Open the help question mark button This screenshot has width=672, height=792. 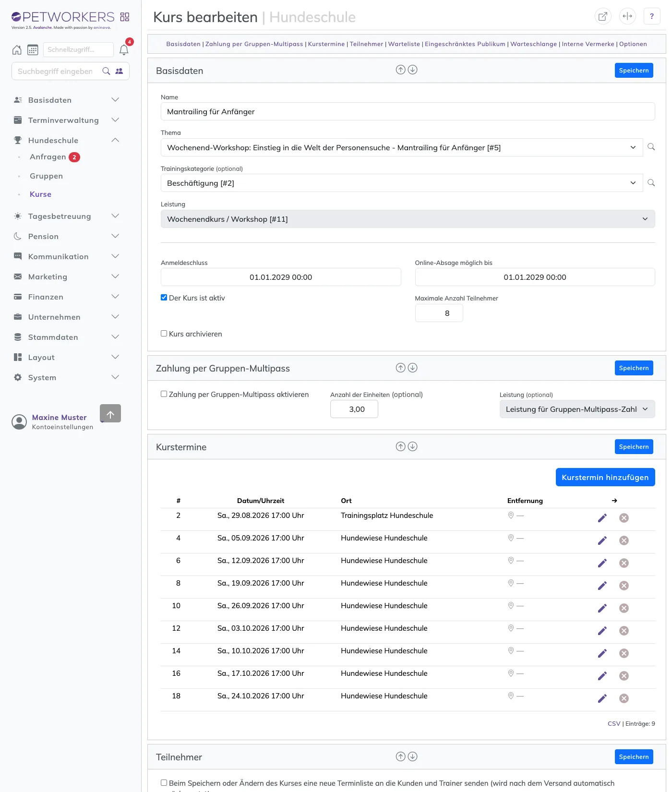(652, 16)
